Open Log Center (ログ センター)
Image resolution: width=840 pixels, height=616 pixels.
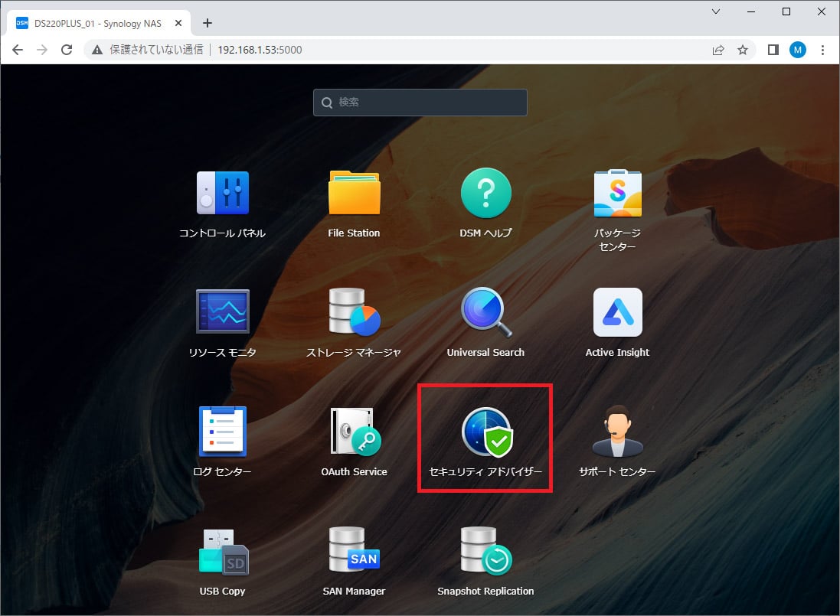[222, 432]
